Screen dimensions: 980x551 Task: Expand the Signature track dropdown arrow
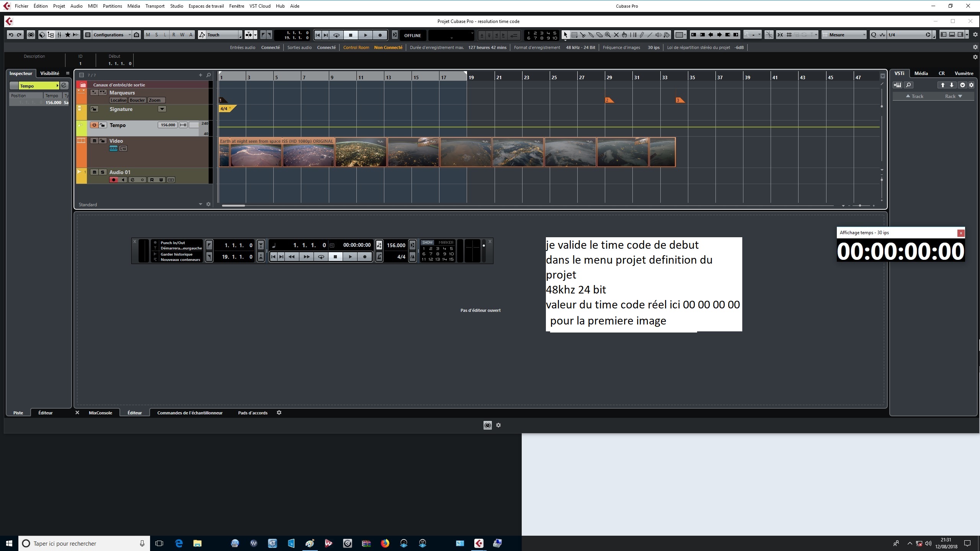[x=162, y=109]
